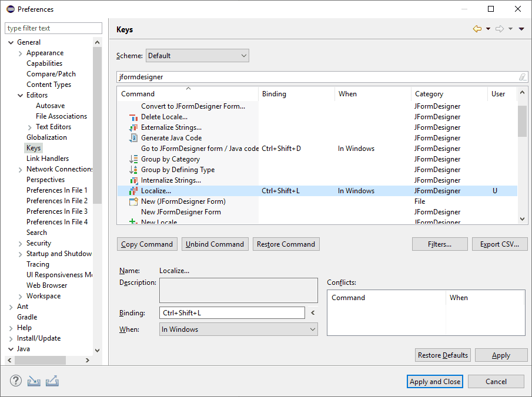Click the Eclipse Preferences window icon

point(11,9)
